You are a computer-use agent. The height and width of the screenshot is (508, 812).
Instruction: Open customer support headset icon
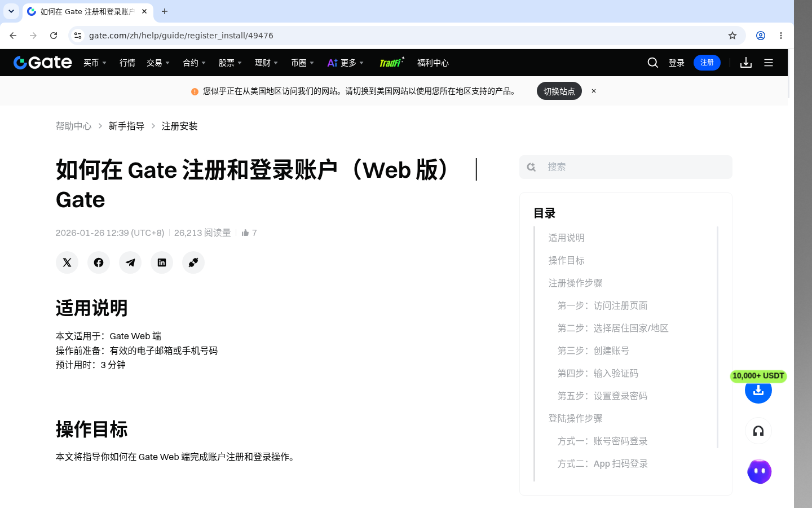758,431
